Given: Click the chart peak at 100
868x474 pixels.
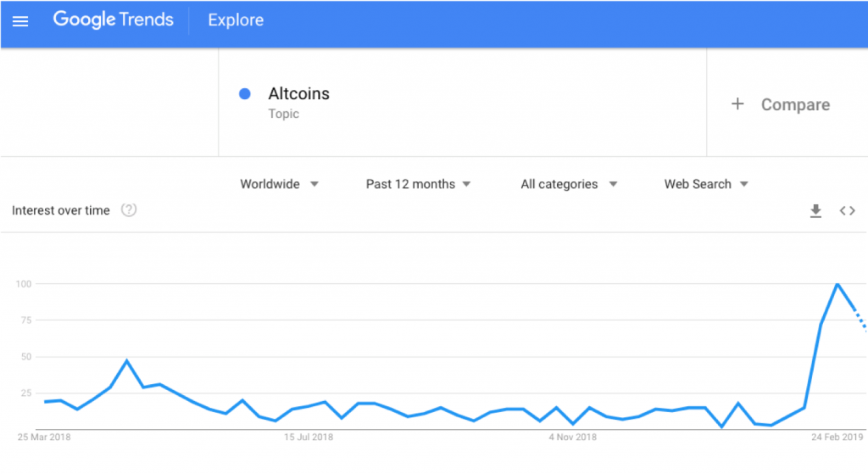Looking at the screenshot, I should tap(837, 284).
